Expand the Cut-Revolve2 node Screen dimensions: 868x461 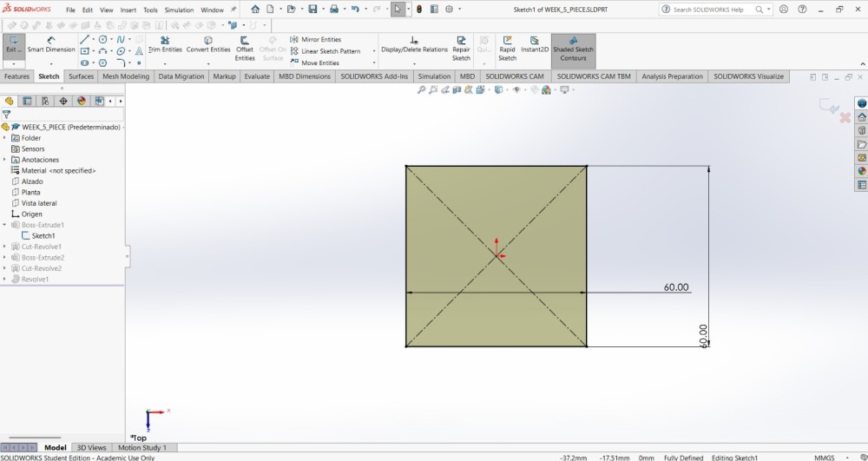click(x=4, y=268)
